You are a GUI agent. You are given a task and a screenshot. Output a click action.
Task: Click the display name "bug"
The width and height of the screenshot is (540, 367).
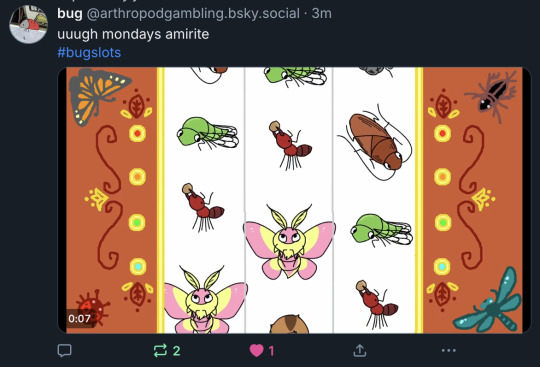coord(70,13)
